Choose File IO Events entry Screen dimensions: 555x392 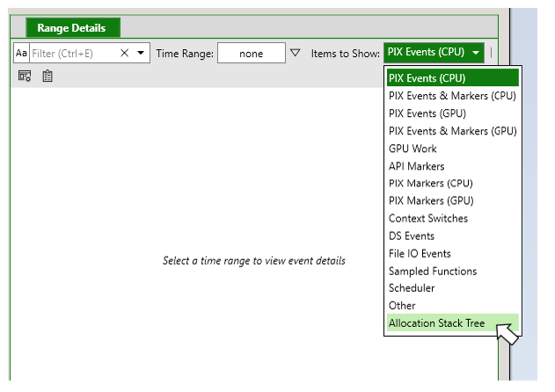pos(453,253)
